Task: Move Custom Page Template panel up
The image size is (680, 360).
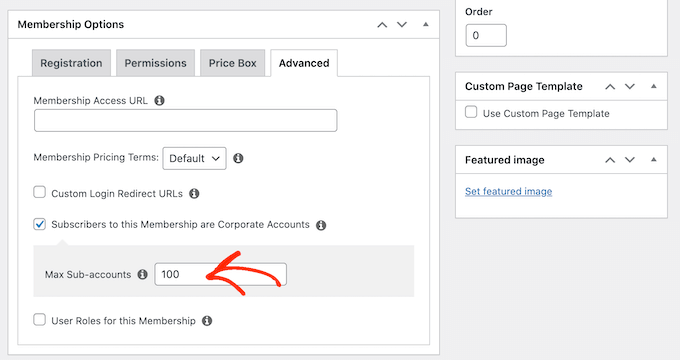Action: click(x=610, y=87)
